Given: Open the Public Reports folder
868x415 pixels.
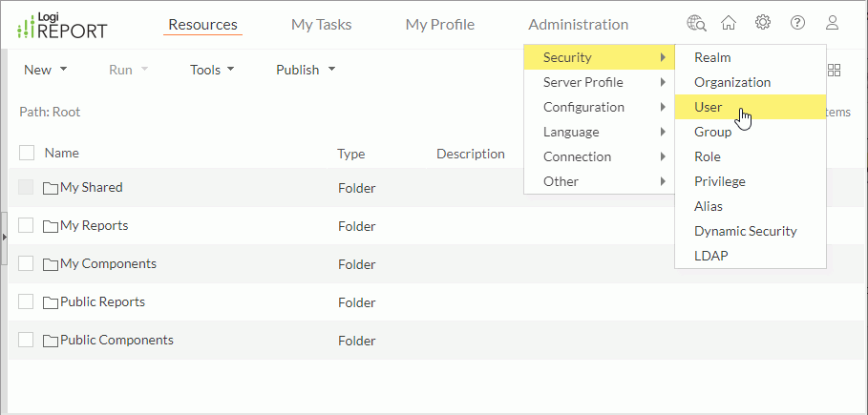Looking at the screenshot, I should [x=101, y=302].
